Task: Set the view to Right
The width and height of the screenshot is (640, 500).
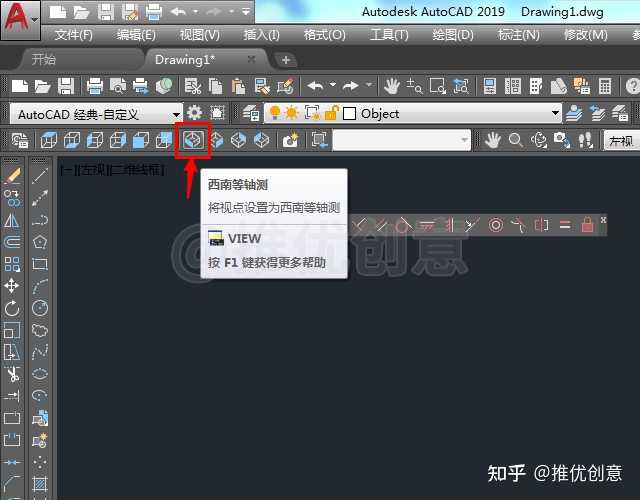Action: [118, 140]
